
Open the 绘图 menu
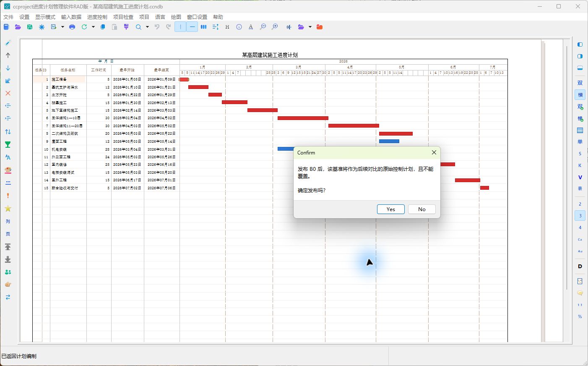point(176,17)
